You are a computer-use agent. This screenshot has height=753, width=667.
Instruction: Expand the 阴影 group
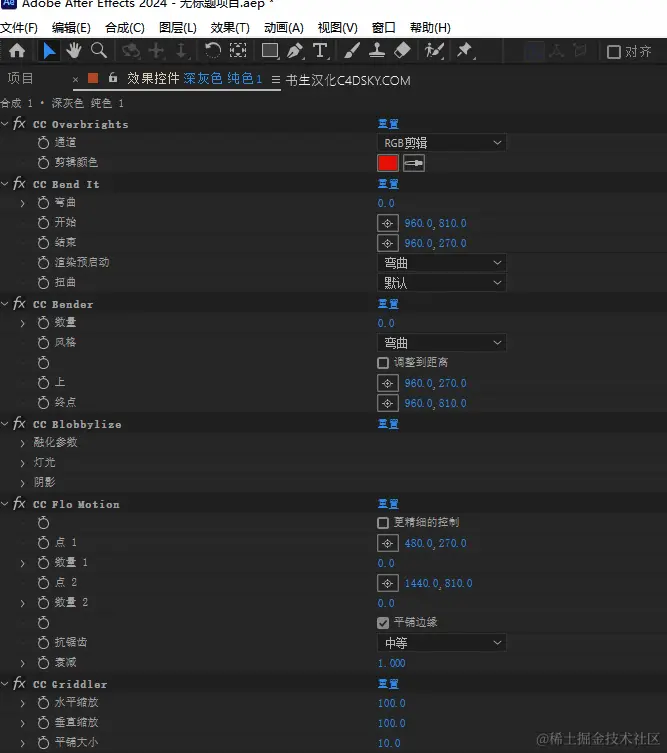pyautogui.click(x=23, y=483)
